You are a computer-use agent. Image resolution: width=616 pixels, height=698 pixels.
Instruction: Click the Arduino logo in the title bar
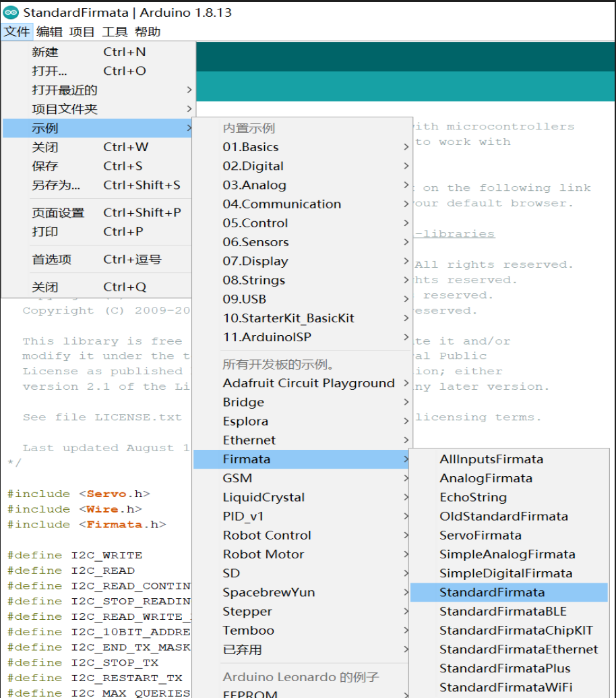tap(11, 11)
